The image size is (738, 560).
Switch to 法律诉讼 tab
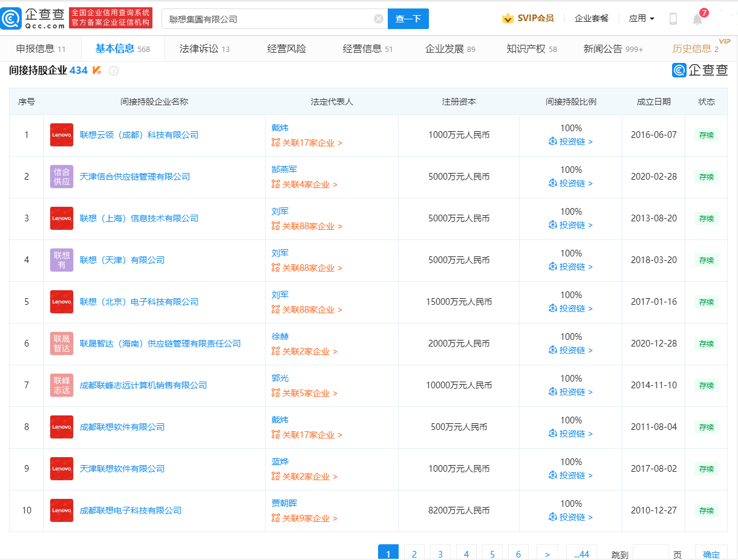tap(204, 49)
